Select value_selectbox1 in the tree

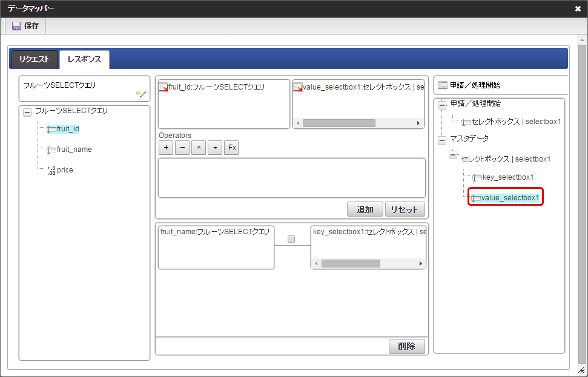pyautogui.click(x=510, y=198)
